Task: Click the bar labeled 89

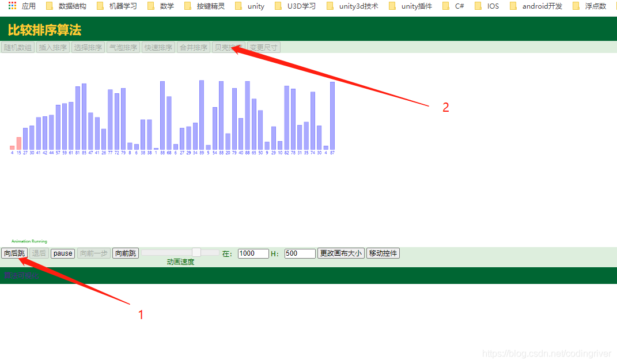Action: point(202,115)
